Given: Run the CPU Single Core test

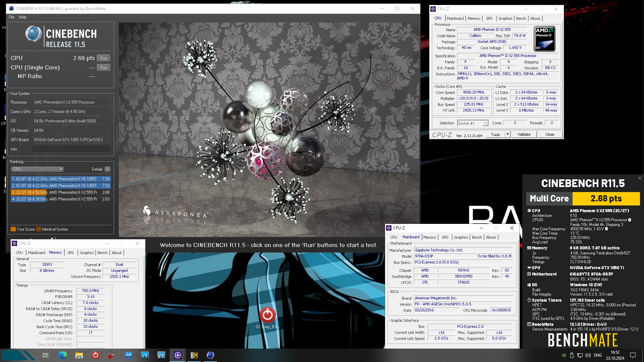Looking at the screenshot, I should (104, 68).
